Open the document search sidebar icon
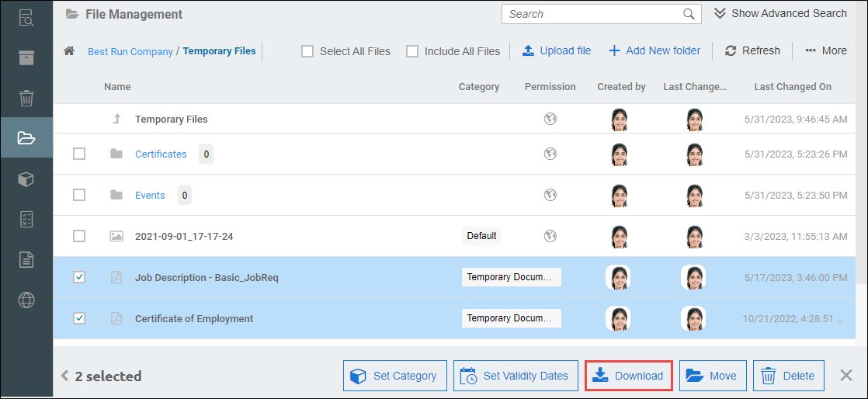The height and width of the screenshot is (399, 868). 26,17
